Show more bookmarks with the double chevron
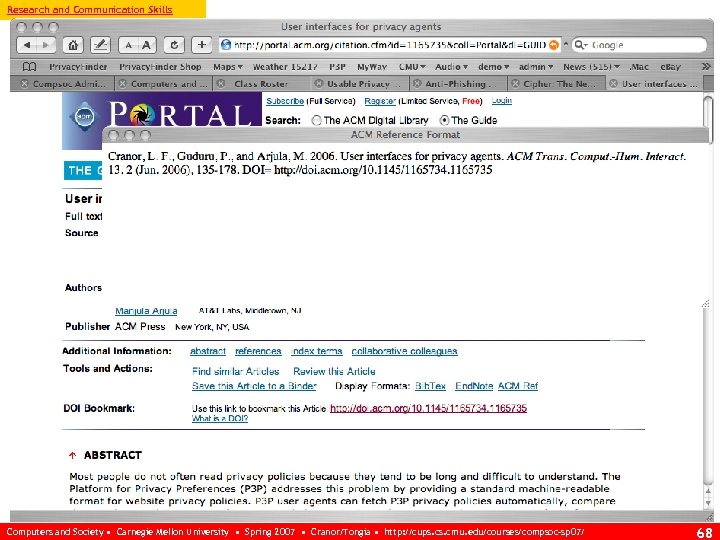 pyautogui.click(x=706, y=67)
